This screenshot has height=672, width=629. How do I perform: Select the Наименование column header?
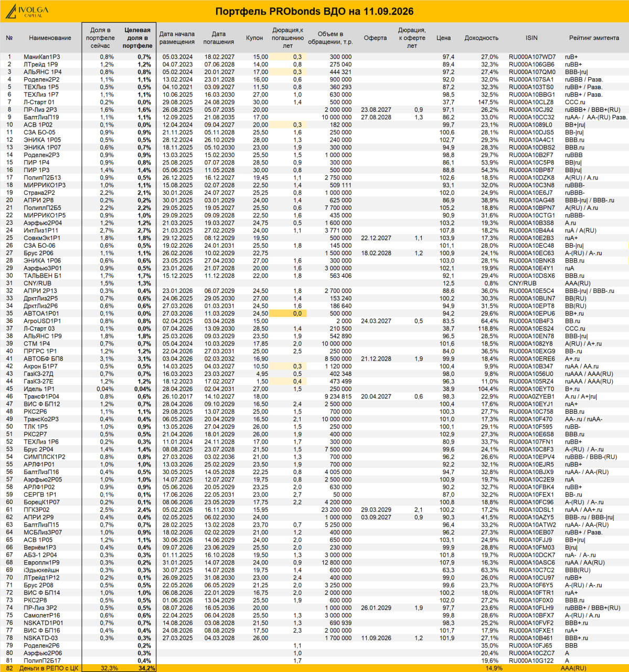(x=50, y=38)
